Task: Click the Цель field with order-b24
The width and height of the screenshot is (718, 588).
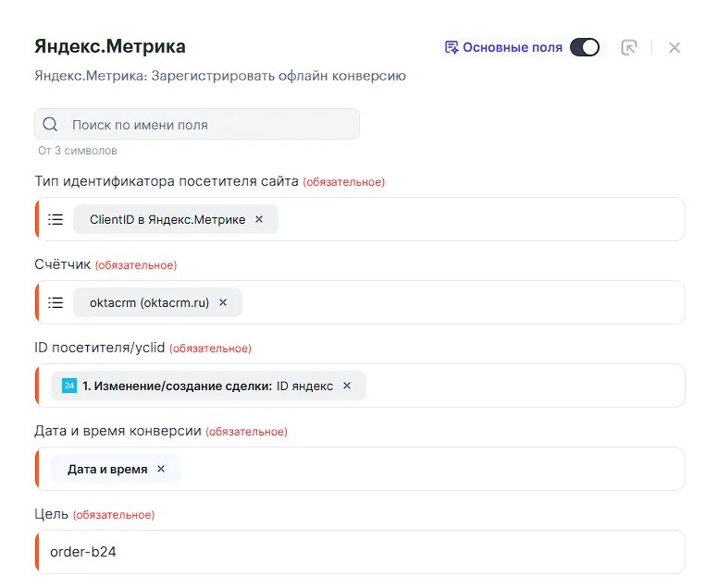Action: pos(361,552)
